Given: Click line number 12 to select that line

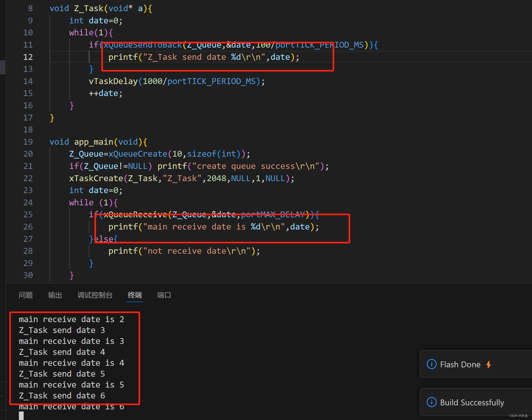Looking at the screenshot, I should point(28,57).
